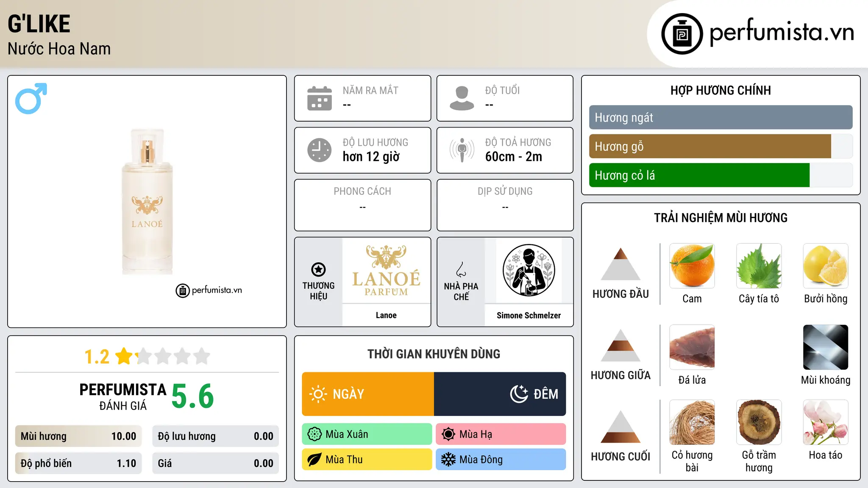
Task: Click the nose icon above Nhà pha chế
Action: click(461, 269)
